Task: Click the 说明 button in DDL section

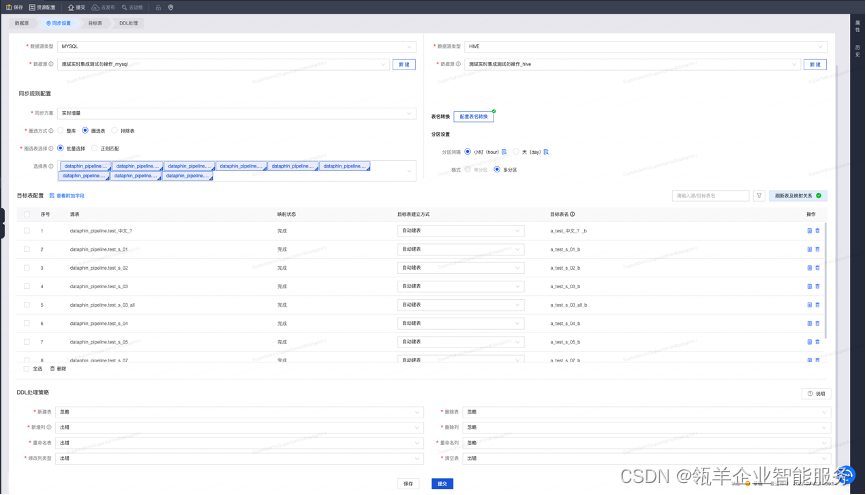Action: point(816,394)
